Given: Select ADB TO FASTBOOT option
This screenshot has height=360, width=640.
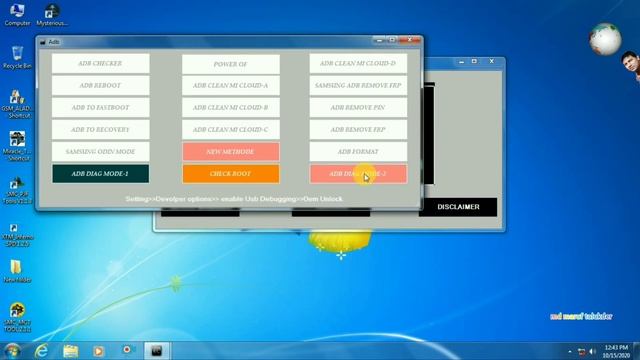Looking at the screenshot, I should [100, 107].
